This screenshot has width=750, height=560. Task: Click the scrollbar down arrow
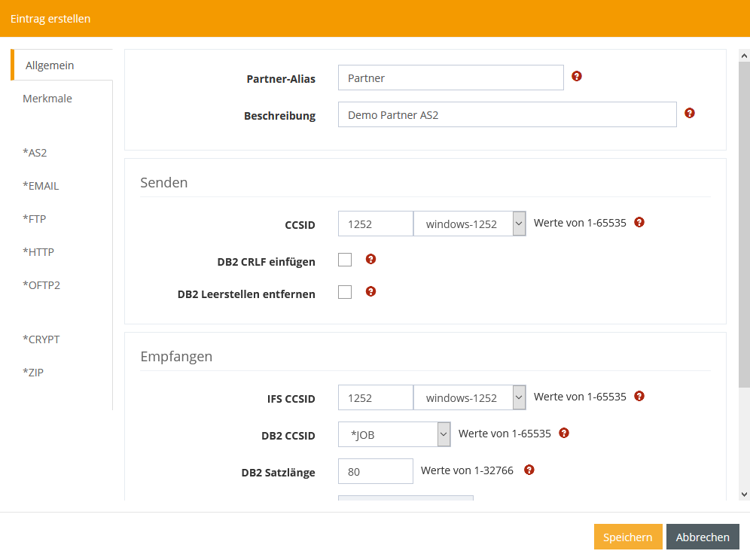click(744, 494)
